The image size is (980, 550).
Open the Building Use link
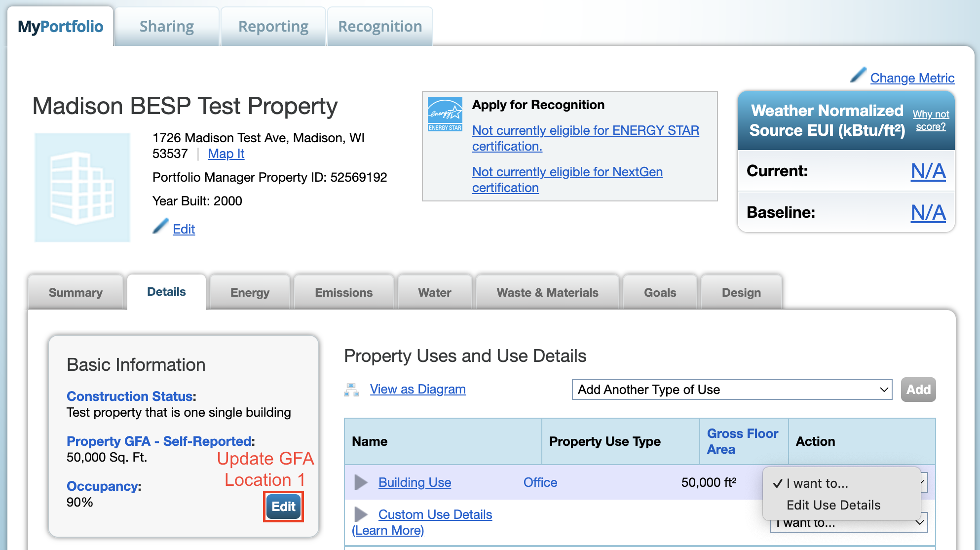coord(415,482)
